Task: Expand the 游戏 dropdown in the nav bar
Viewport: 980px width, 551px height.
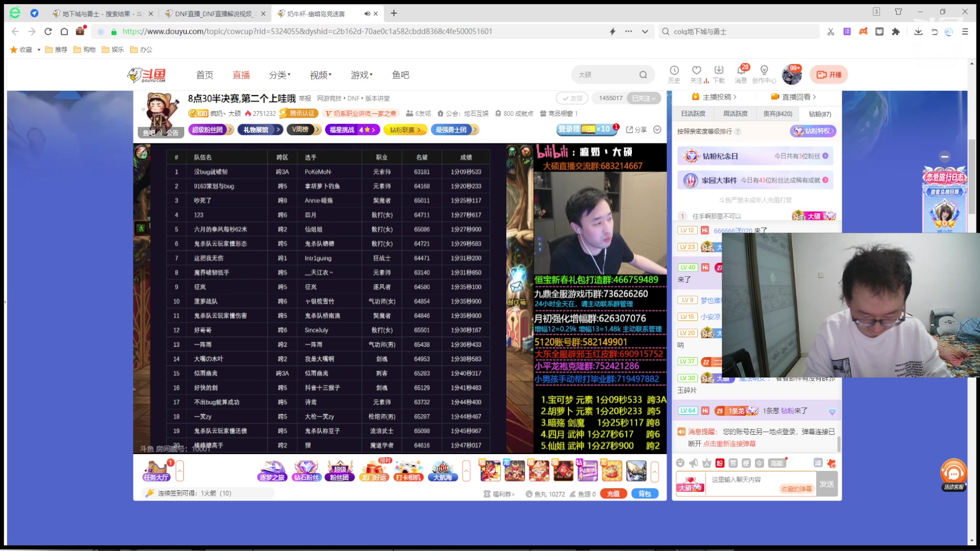Action: [361, 75]
